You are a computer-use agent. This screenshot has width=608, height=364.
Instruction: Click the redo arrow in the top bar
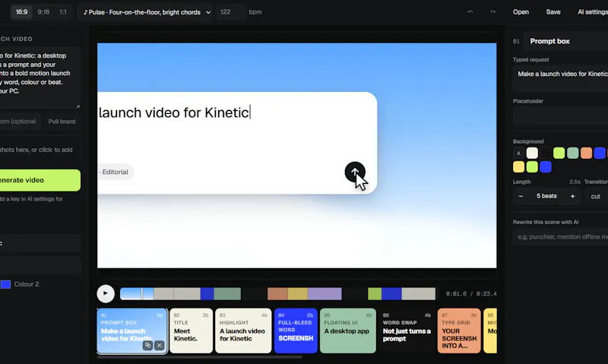(x=492, y=12)
